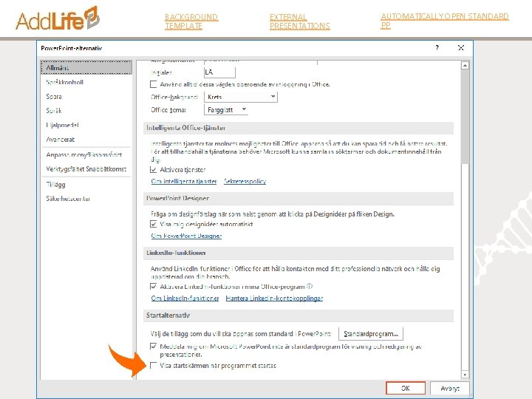Viewport: 532px width, 399px height.
Task: Click the 'PowerPoint Designer' section heading
Action: (177, 199)
